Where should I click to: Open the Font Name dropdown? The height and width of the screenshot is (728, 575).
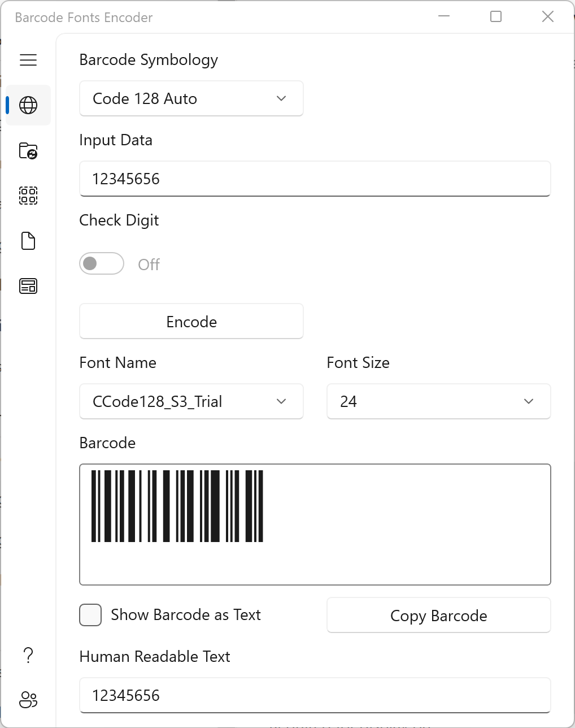point(191,401)
